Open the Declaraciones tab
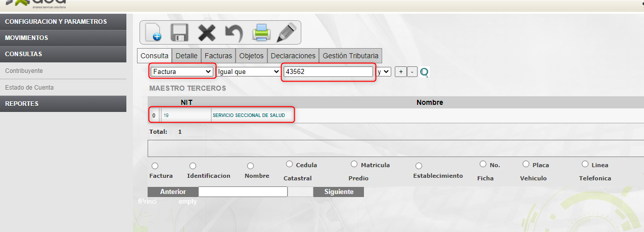Screen dimensions: 644x232 pyautogui.click(x=293, y=56)
